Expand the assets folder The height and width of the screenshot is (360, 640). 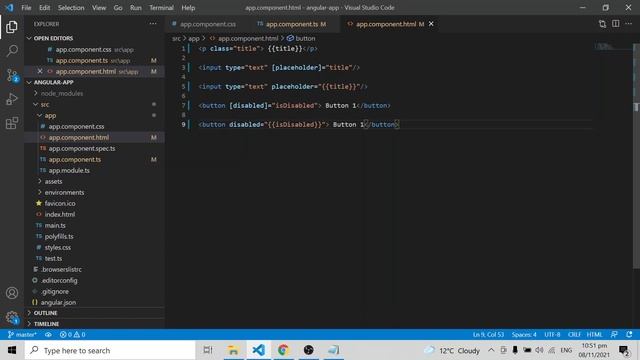point(53,181)
